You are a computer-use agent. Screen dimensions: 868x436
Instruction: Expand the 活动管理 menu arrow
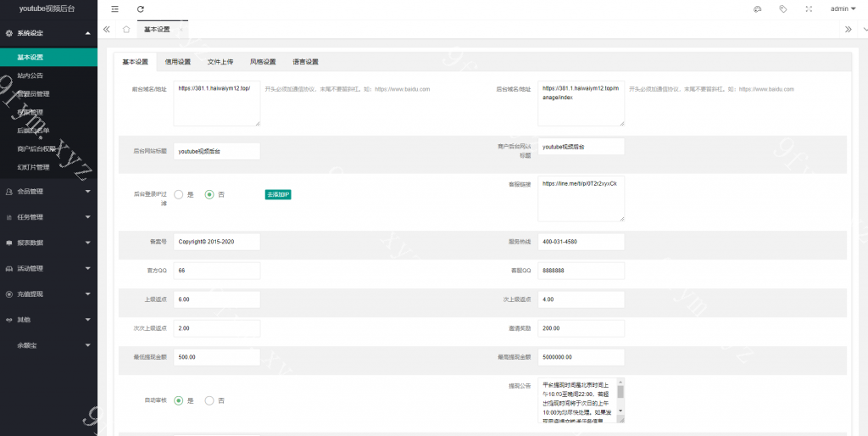tap(88, 269)
